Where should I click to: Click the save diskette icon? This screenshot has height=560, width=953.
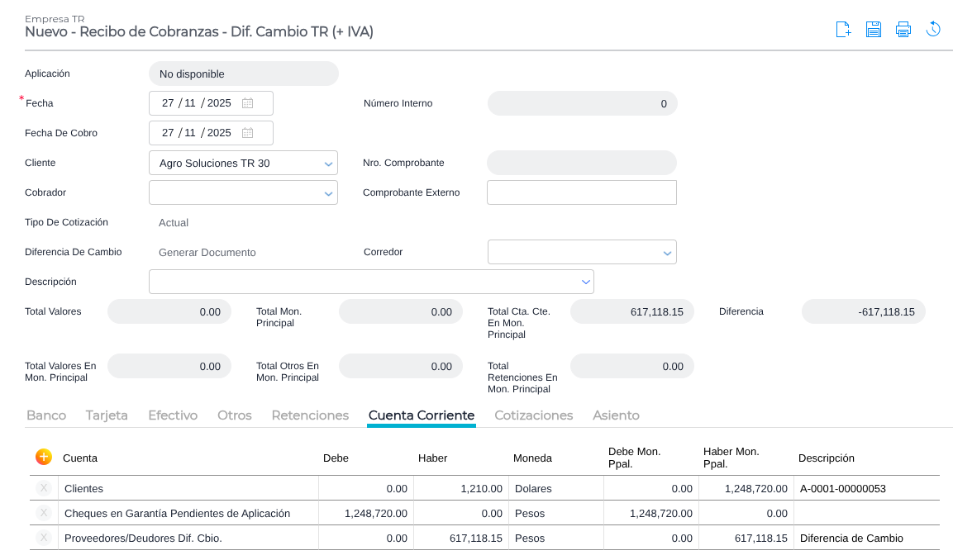pyautogui.click(x=873, y=30)
